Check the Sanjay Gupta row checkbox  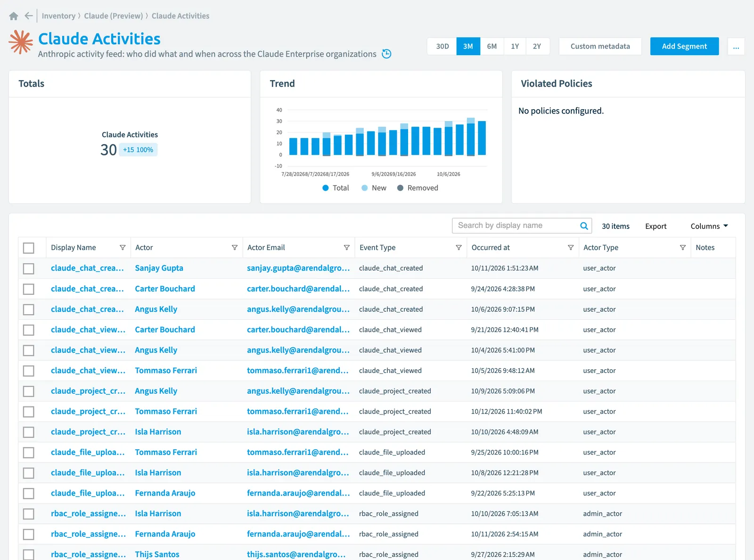point(29,268)
